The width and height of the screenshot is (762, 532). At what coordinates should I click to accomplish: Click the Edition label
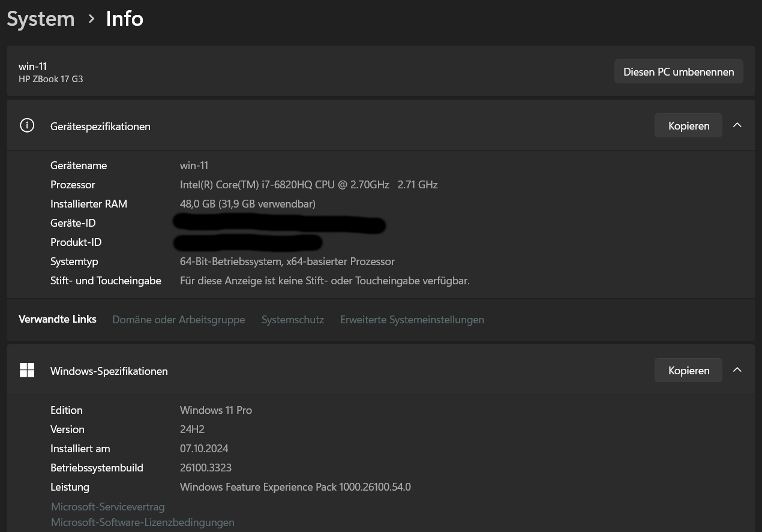(x=67, y=410)
